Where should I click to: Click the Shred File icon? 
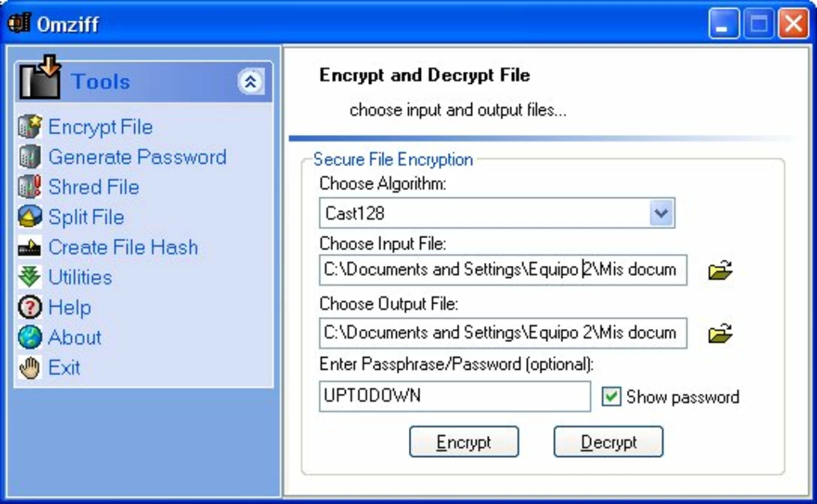pyautogui.click(x=30, y=187)
